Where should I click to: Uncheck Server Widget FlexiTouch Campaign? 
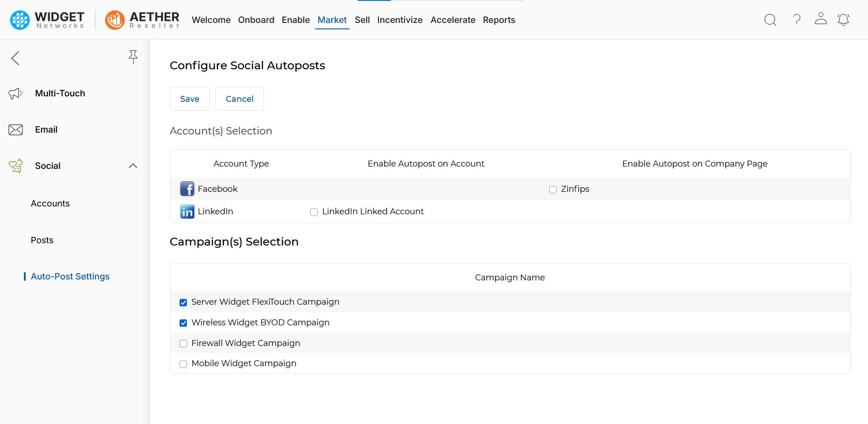click(x=183, y=302)
